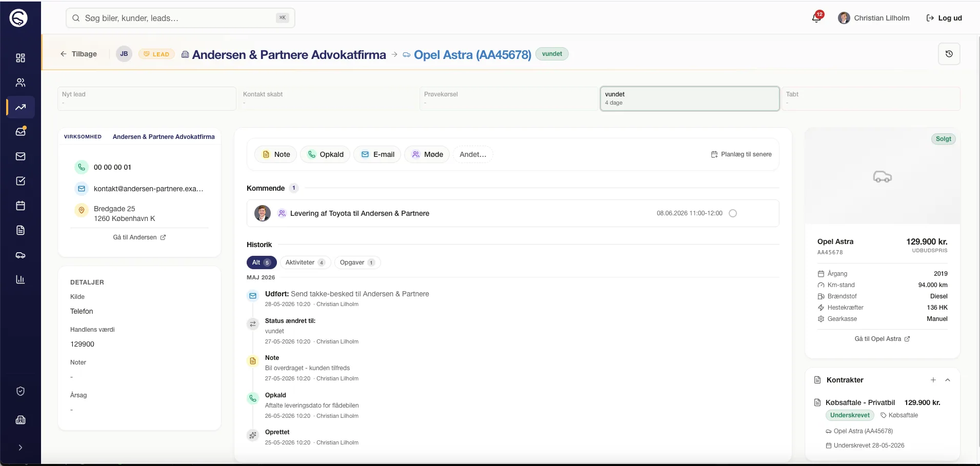This screenshot has height=466, width=980.
Task: Follow the Gå til Opel Astra link
Action: point(882,339)
